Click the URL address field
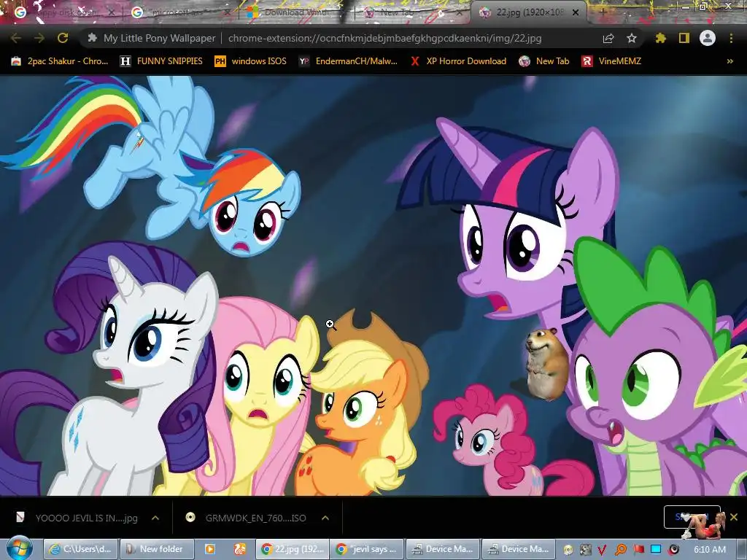 (385, 38)
